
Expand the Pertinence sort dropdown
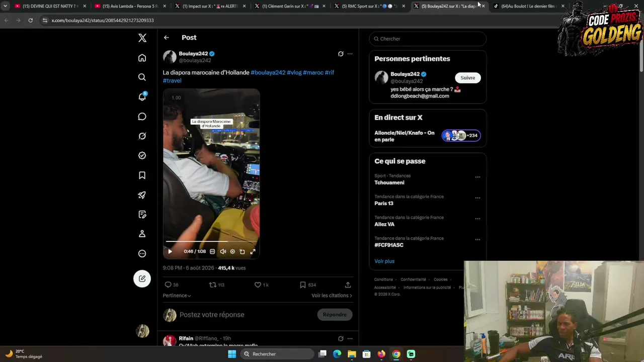[177, 296]
